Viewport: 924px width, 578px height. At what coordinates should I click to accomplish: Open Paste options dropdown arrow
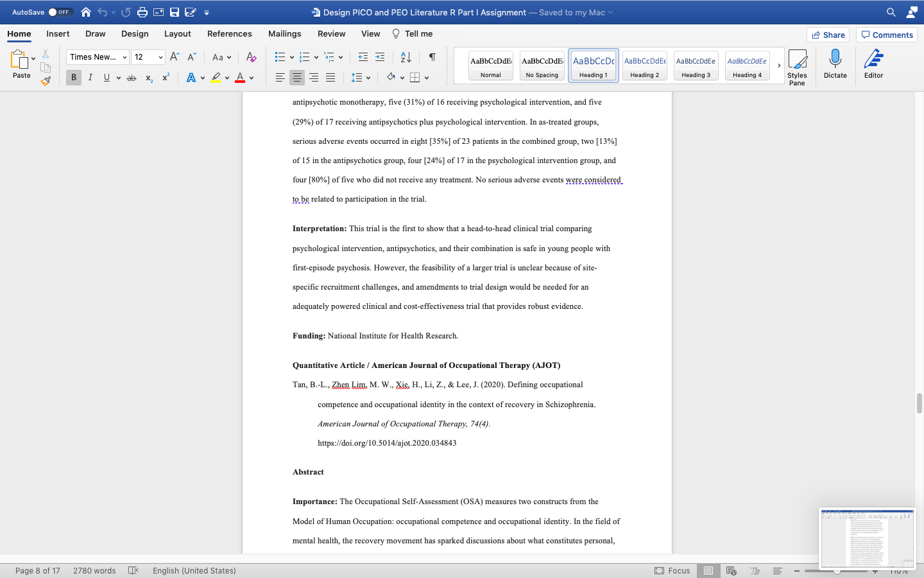(33, 58)
